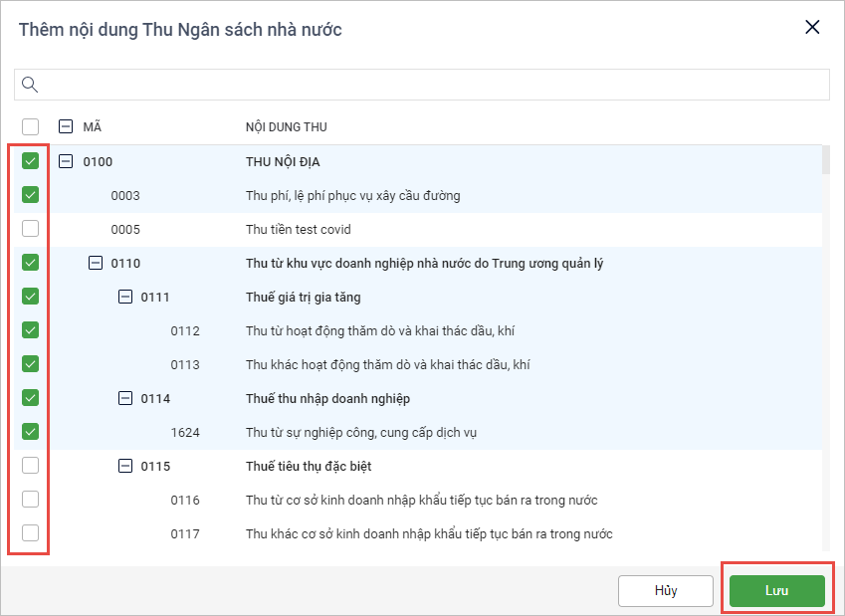Toggle the select-all header checkbox
This screenshot has width=845, height=616.
(30, 126)
